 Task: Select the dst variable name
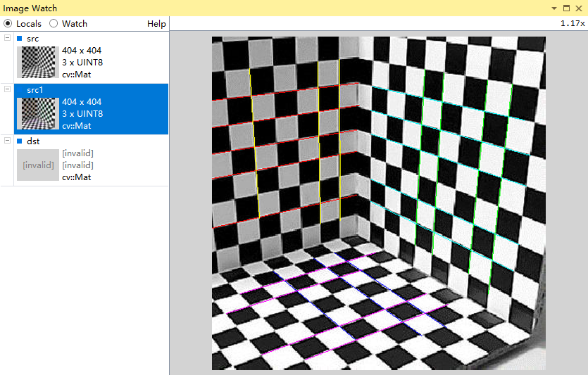[33, 141]
